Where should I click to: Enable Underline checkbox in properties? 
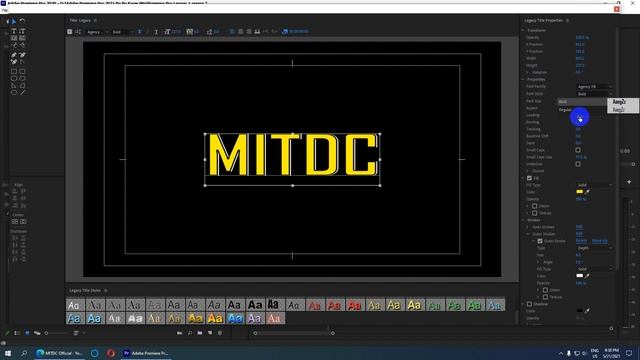[x=578, y=164]
